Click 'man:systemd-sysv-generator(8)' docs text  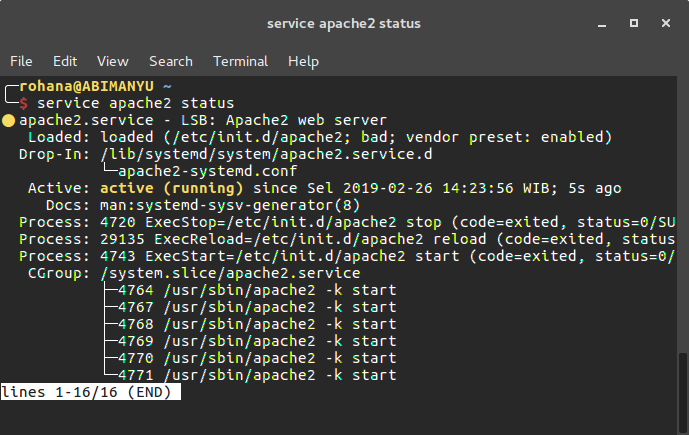pos(230,205)
